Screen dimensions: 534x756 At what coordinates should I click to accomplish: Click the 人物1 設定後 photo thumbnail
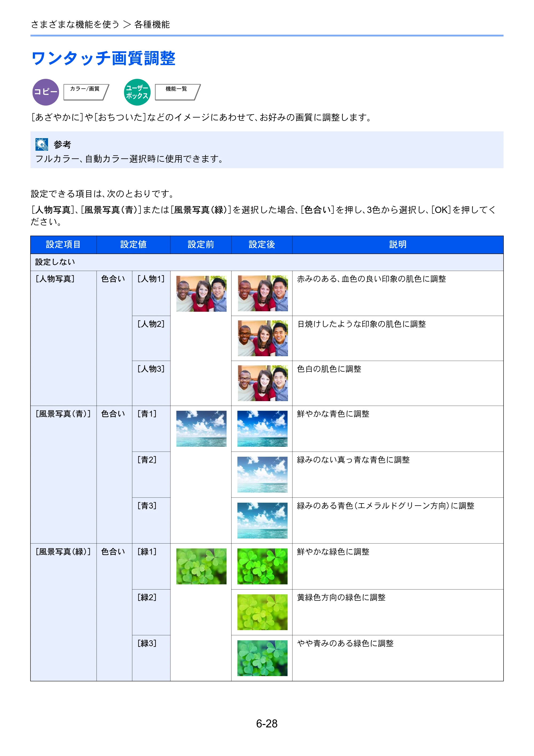click(262, 293)
